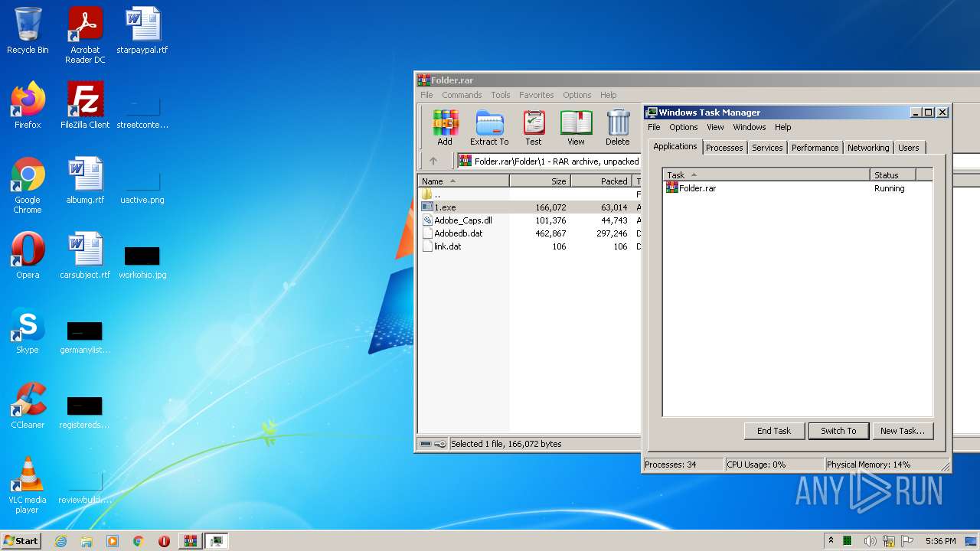Select 1.exe in the archive list
Screen dimensions: 980x551
tap(529, 207)
